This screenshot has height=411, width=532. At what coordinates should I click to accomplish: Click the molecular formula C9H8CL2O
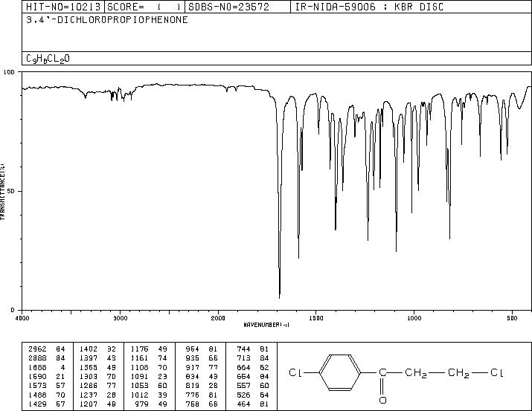48,59
